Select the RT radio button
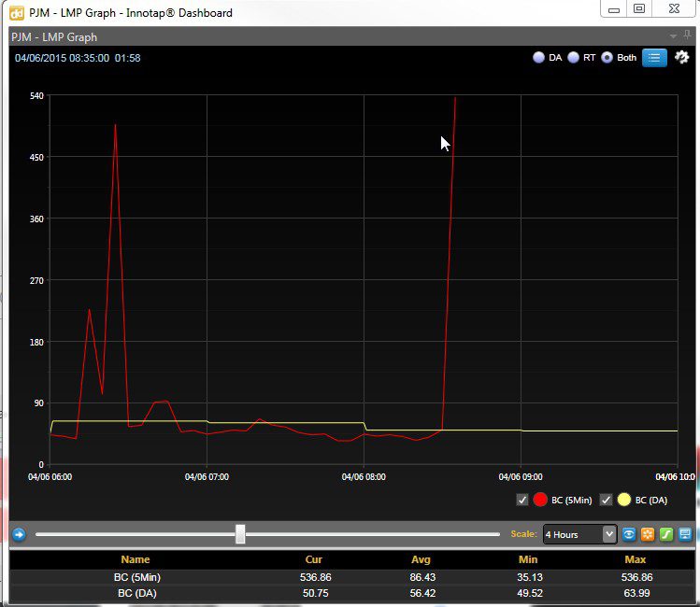700x607 pixels. (573, 58)
